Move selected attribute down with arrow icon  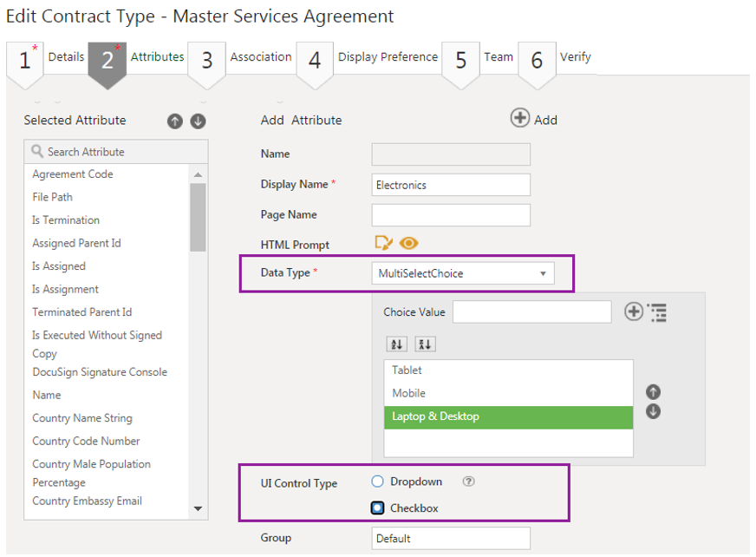point(198,121)
